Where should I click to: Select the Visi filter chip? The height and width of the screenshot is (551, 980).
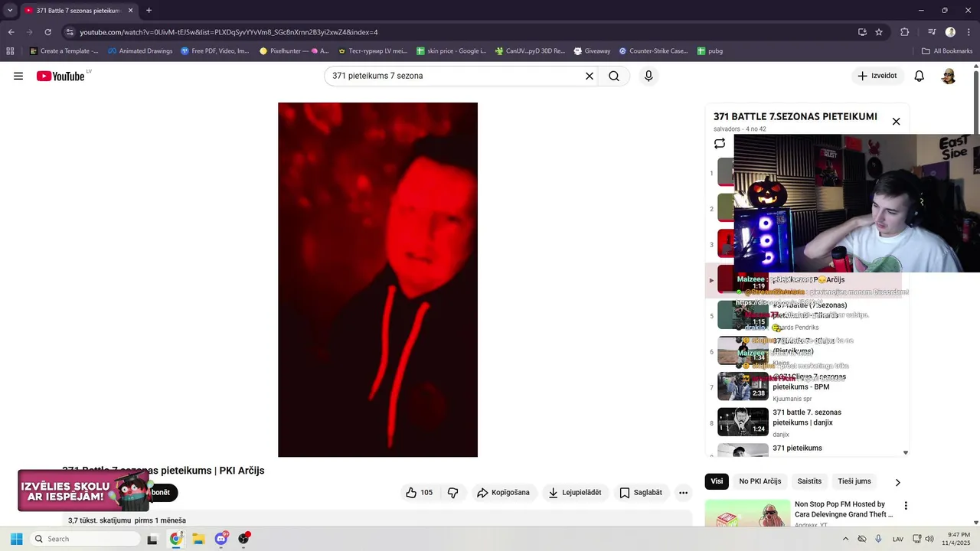(717, 481)
